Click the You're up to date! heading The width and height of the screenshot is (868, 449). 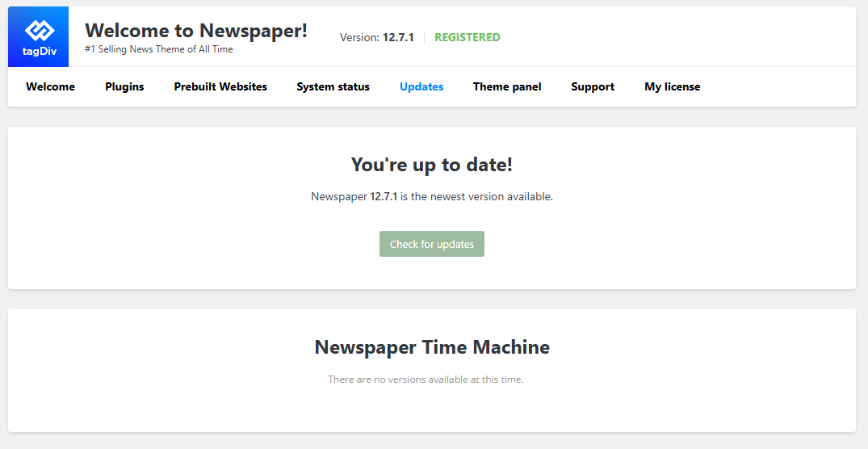[x=432, y=165]
